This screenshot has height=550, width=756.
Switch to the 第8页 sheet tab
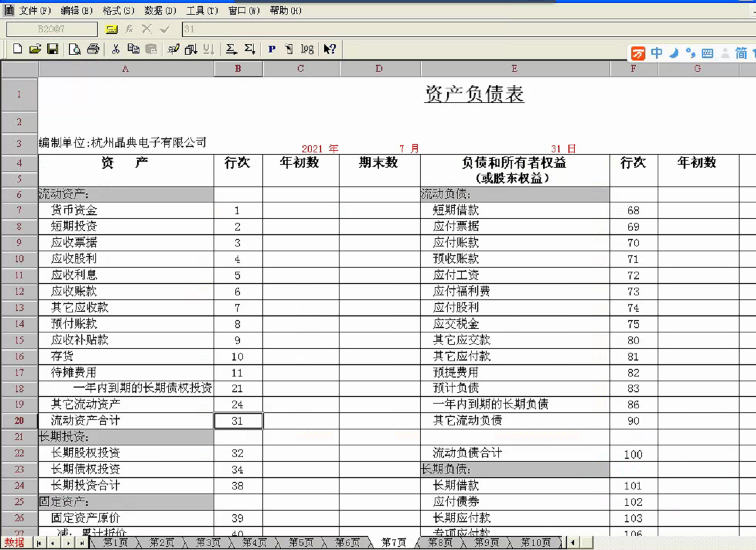tap(440, 542)
